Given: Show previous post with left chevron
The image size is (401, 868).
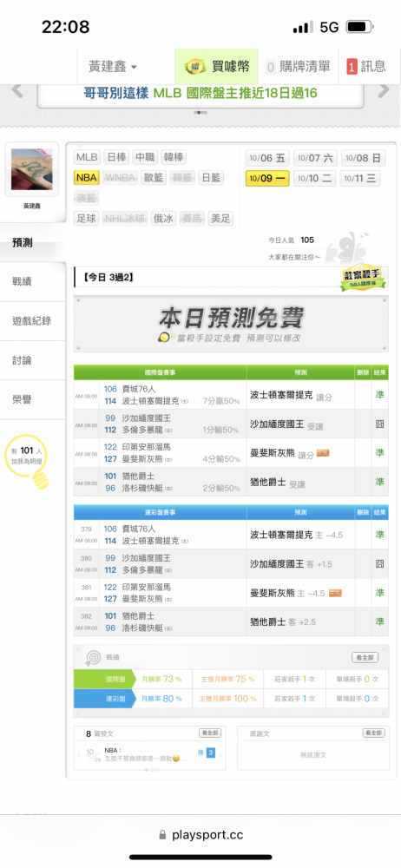Looking at the screenshot, I should pos(80,753).
